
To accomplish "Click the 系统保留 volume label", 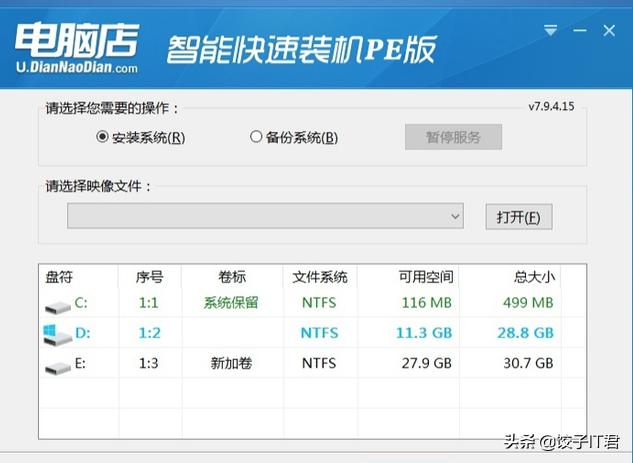I will [231, 303].
